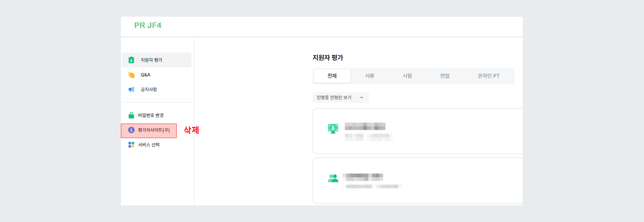Viewport: 644px width, 222px height.
Task: Switch to the 면접 tab
Action: coord(445,76)
